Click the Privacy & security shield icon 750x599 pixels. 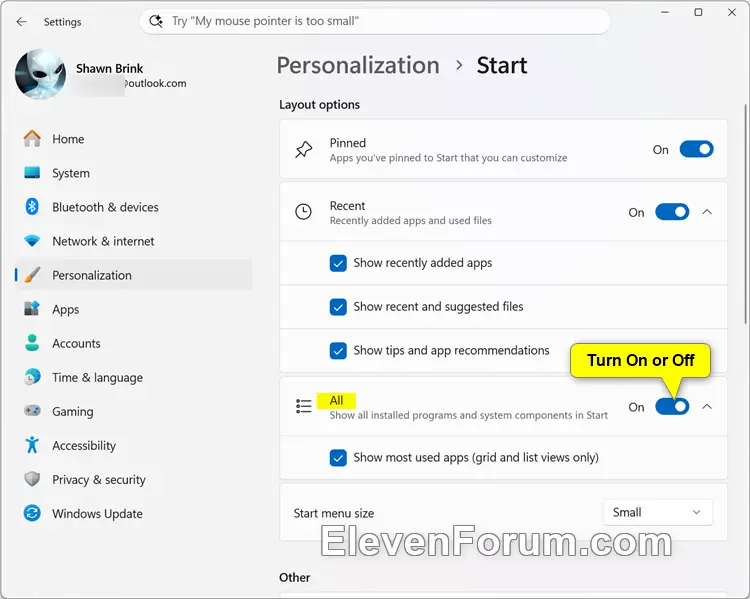[x=32, y=479]
